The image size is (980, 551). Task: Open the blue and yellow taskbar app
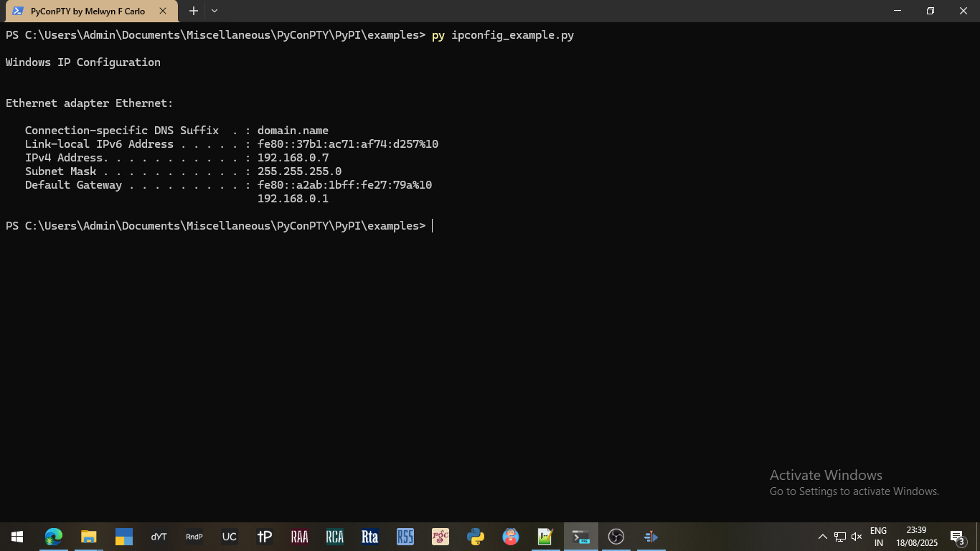(124, 537)
